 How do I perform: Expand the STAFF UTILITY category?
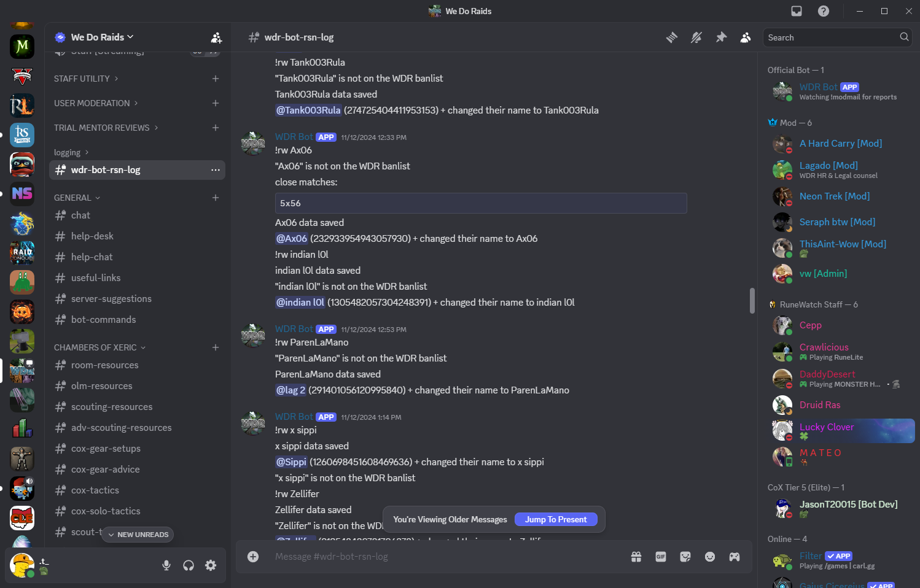[x=86, y=79]
